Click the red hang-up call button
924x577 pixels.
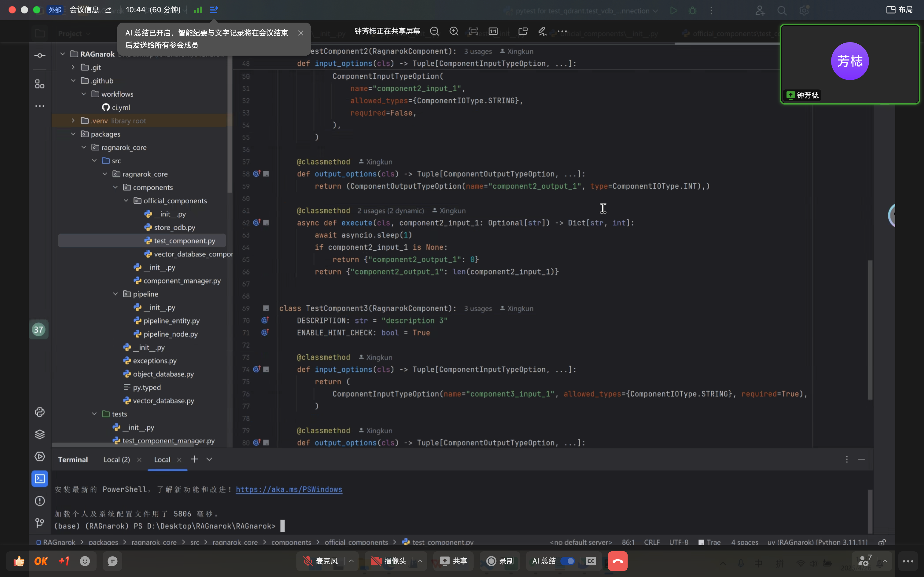(617, 561)
